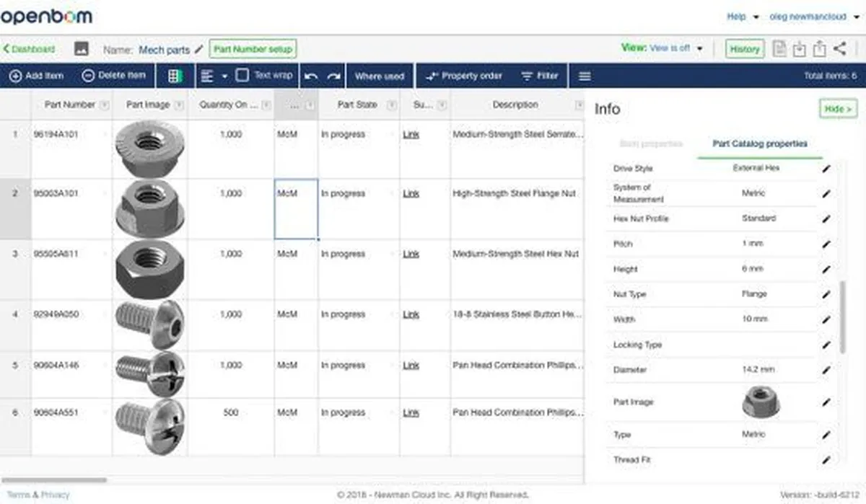866x504 pixels.
Task: Click the image placeholder icon beside Dashboard
Action: coord(82,49)
